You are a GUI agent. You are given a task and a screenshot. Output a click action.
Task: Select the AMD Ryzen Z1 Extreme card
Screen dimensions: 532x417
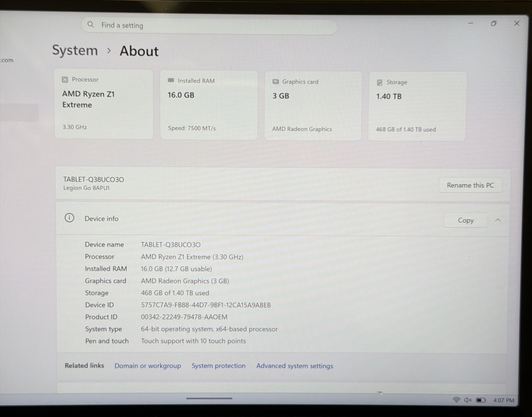coord(104,104)
